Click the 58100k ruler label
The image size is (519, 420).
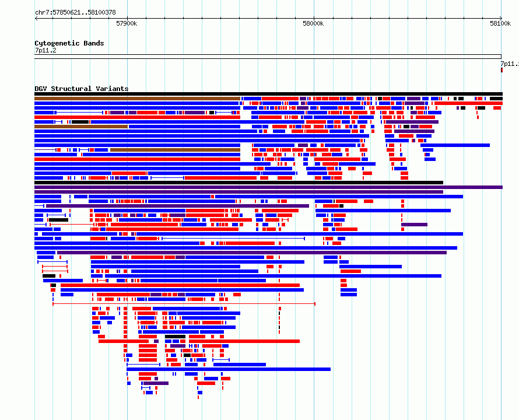pyautogui.click(x=500, y=23)
